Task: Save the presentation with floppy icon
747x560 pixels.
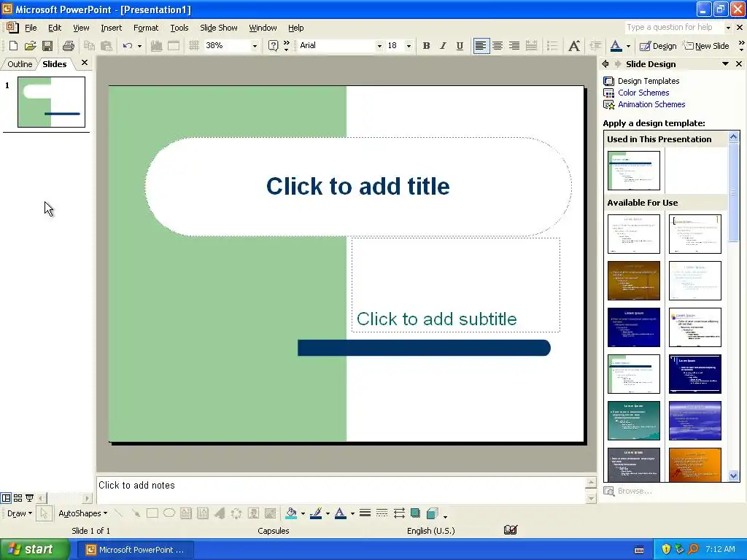Action: pyautogui.click(x=47, y=46)
